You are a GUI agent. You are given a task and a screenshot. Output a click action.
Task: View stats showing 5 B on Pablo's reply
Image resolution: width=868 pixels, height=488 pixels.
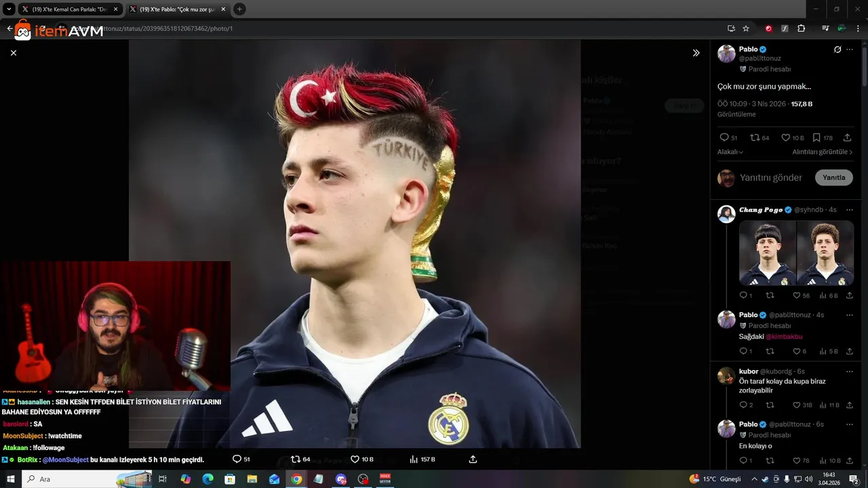[829, 351]
